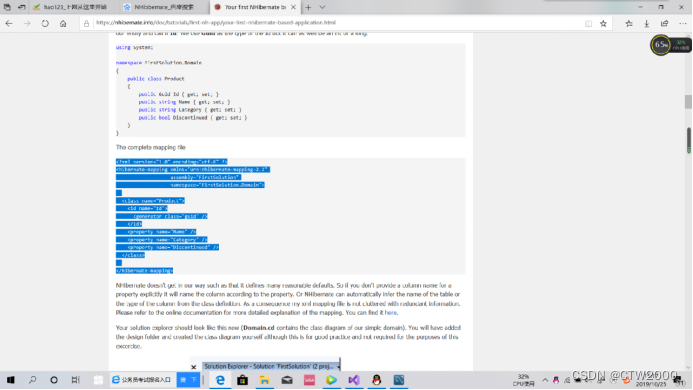Open Cortana circle on taskbar

coord(54,380)
